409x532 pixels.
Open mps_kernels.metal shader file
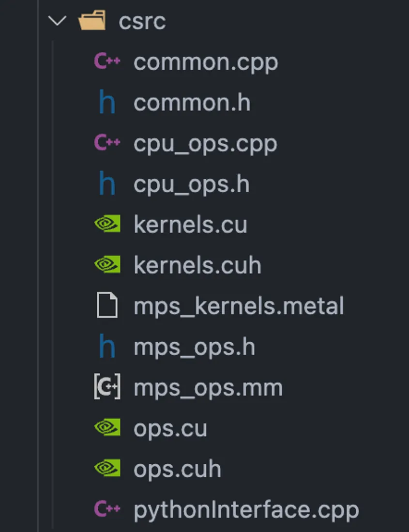click(239, 306)
